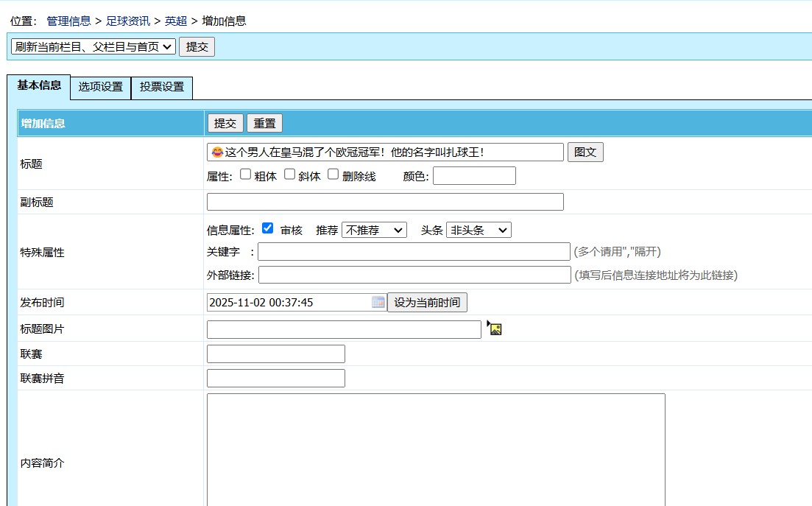Open the 推荐 dropdown showing 不推荐
This screenshot has height=506, width=812.
tap(374, 230)
